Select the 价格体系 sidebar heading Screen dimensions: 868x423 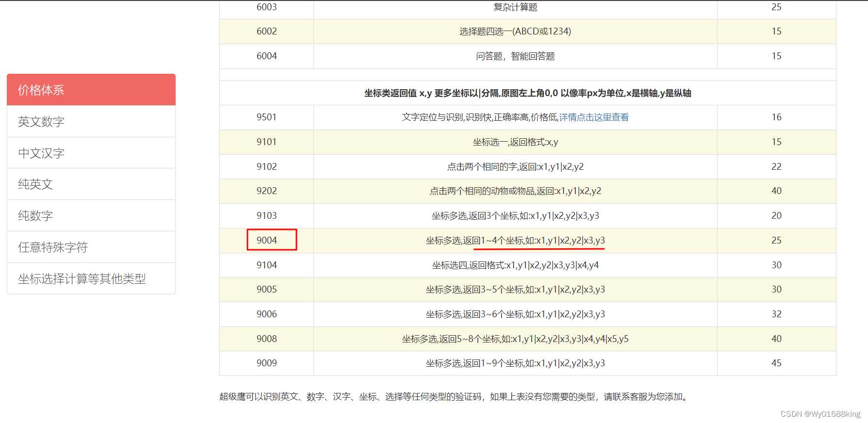click(x=91, y=90)
